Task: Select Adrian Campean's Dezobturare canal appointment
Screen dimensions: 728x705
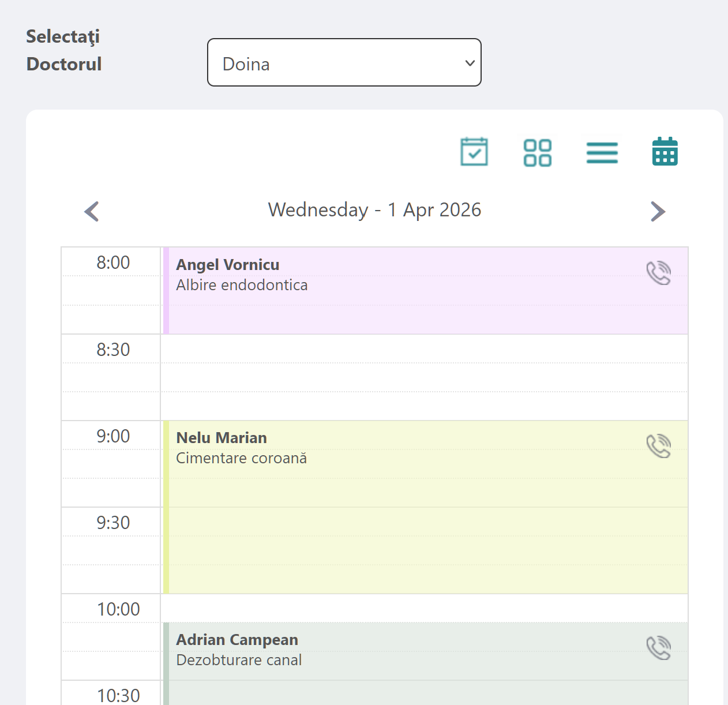Action: 404,652
